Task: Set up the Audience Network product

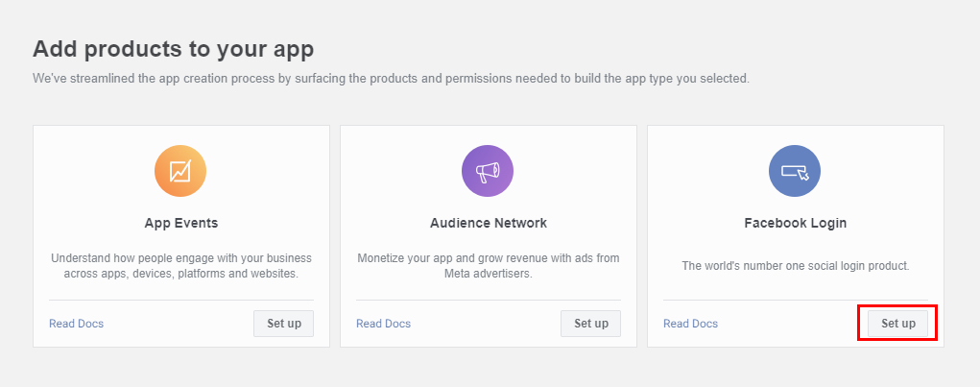Action: [x=590, y=324]
